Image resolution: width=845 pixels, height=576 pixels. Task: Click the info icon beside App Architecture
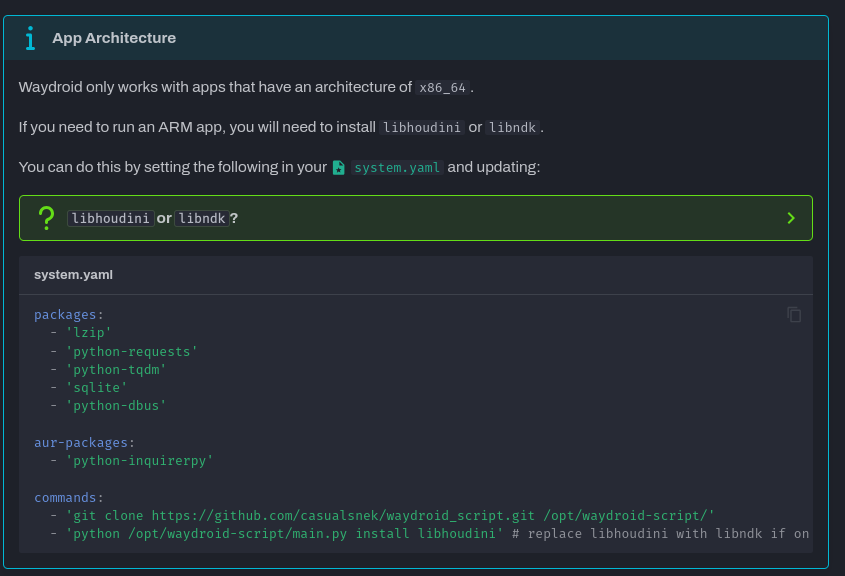[30, 38]
